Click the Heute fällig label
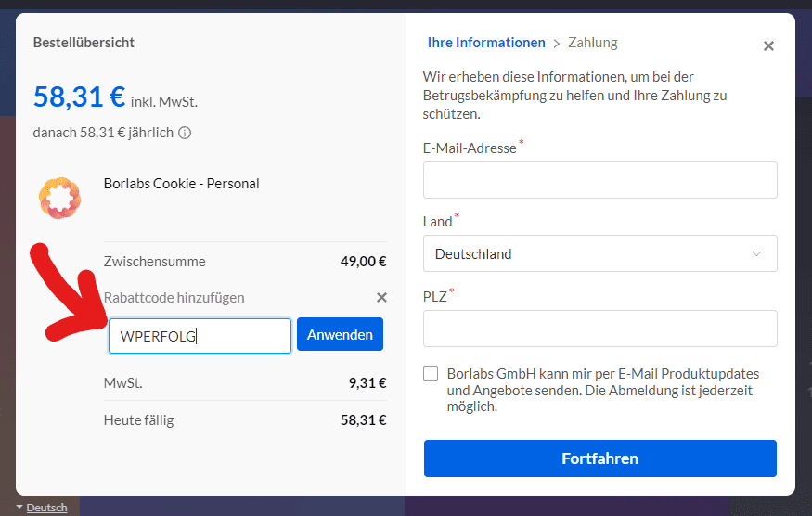 (139, 420)
